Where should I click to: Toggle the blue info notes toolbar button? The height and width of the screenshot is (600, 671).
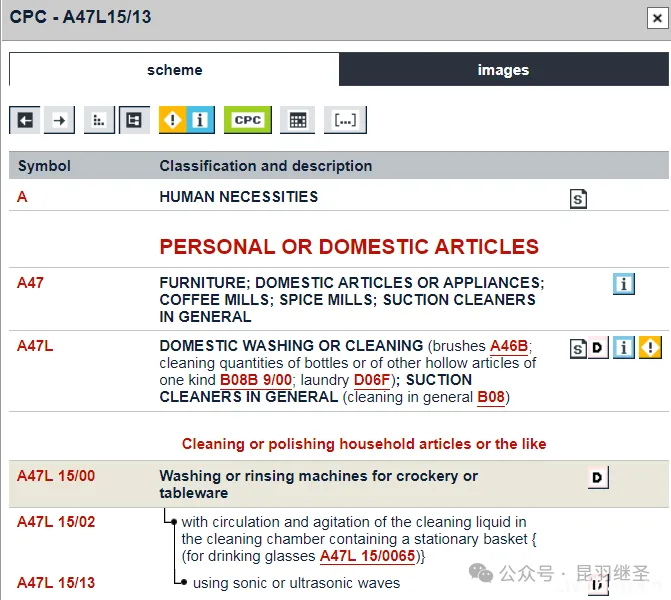point(200,120)
